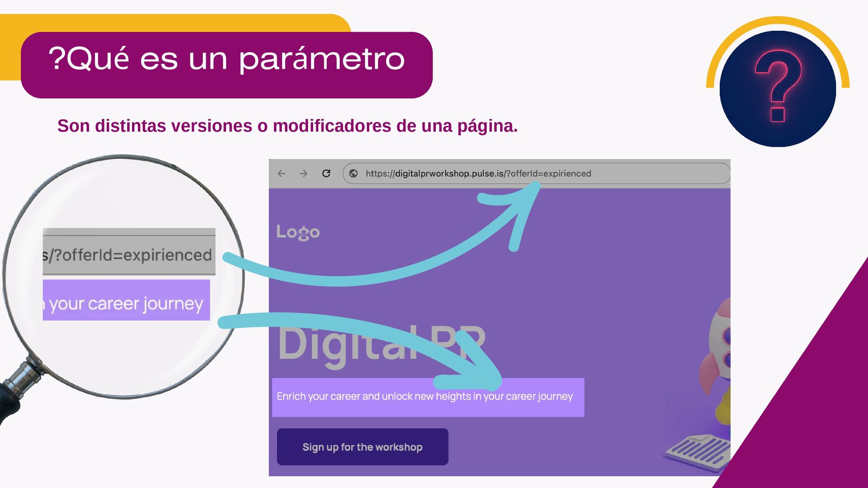Click the browser forward arrow
Screen dimensions: 868x488
[x=303, y=174]
